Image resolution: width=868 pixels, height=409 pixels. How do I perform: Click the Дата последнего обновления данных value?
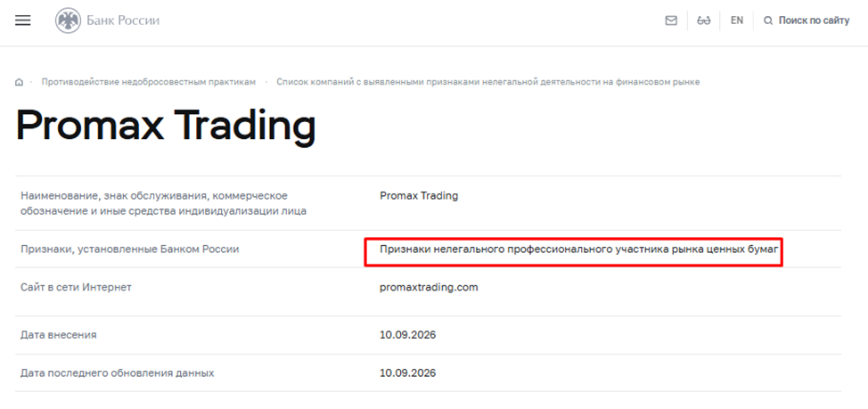pos(408,373)
